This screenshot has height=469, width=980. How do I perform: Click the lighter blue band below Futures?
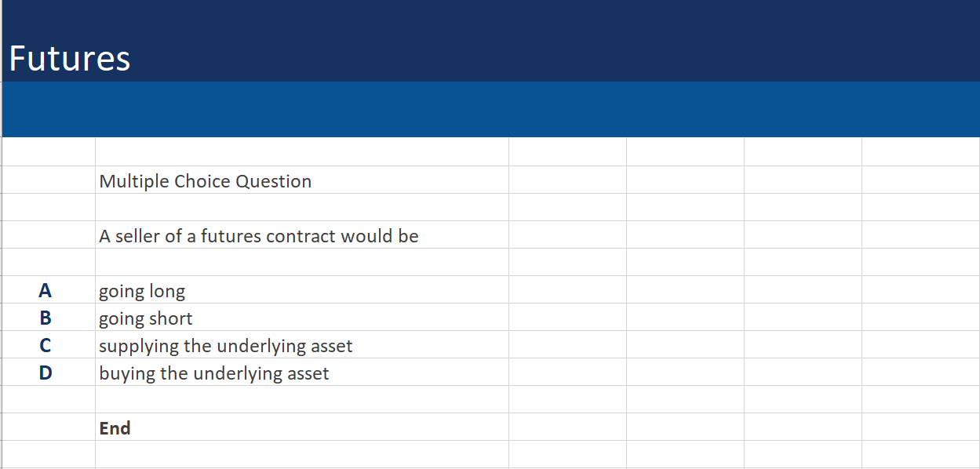click(490, 109)
